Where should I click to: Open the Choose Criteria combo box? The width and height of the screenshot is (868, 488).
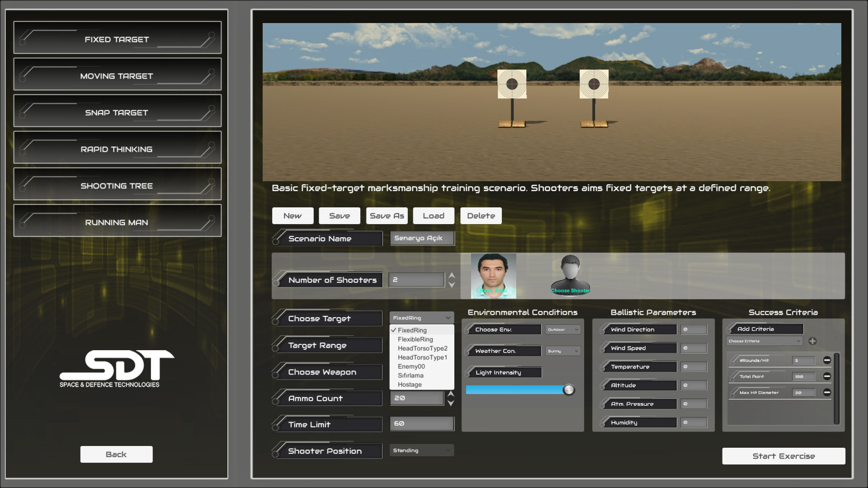(x=764, y=341)
